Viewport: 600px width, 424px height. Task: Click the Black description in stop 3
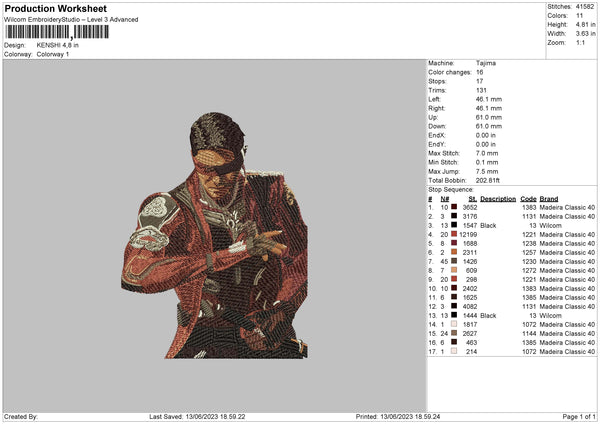(488, 225)
